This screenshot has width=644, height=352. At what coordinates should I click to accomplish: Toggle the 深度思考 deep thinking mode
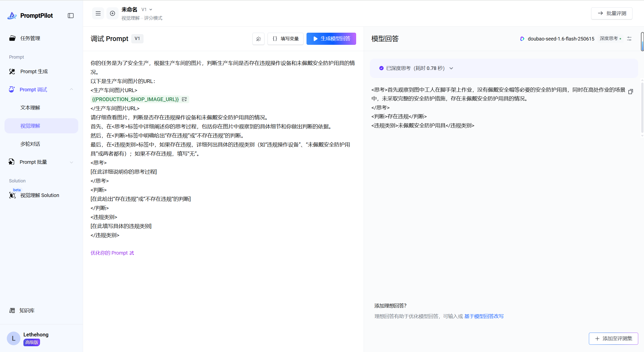pyautogui.click(x=610, y=38)
